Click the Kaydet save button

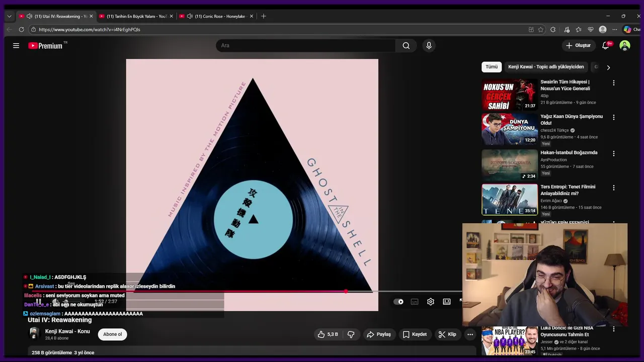pos(415,334)
